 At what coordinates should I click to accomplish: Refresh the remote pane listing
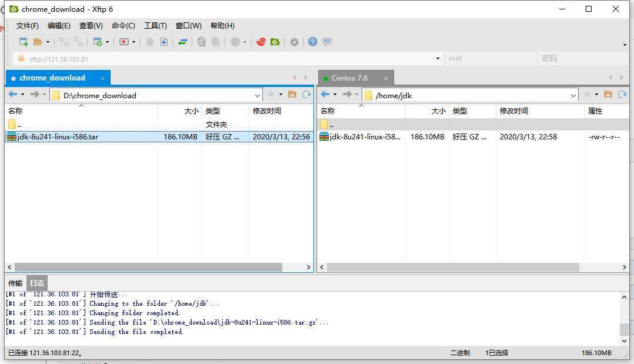[622, 94]
